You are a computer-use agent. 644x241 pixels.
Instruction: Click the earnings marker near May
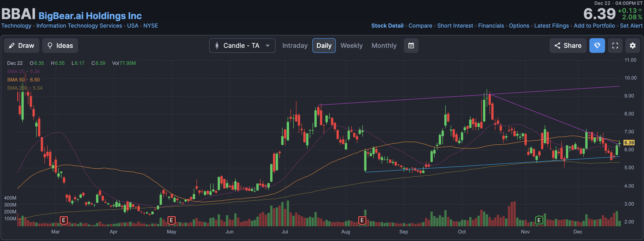coord(171,220)
